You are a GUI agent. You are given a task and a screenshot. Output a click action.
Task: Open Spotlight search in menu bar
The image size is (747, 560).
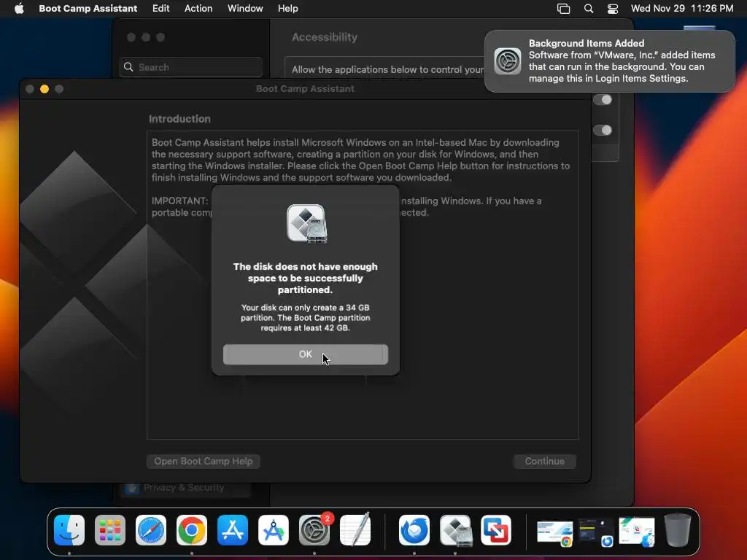coord(589,9)
